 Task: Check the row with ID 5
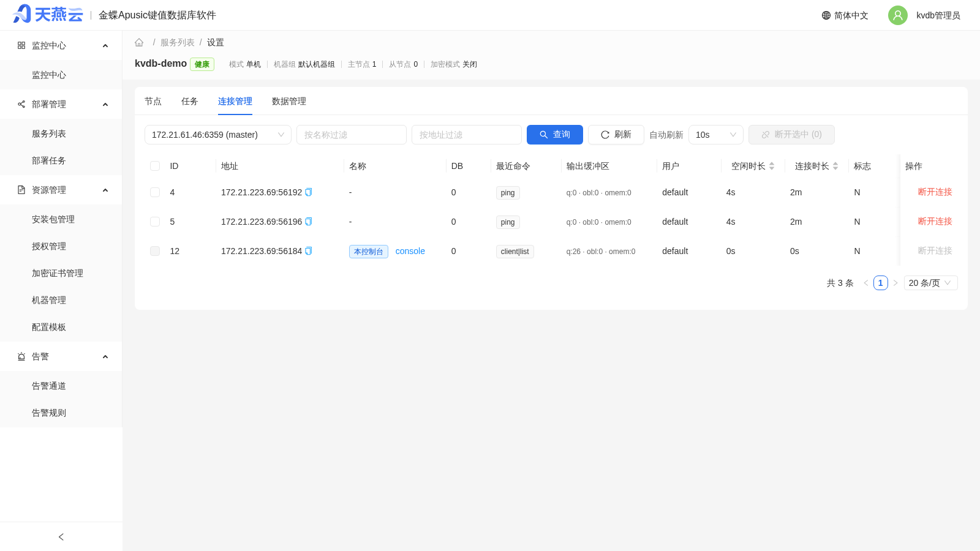[155, 222]
